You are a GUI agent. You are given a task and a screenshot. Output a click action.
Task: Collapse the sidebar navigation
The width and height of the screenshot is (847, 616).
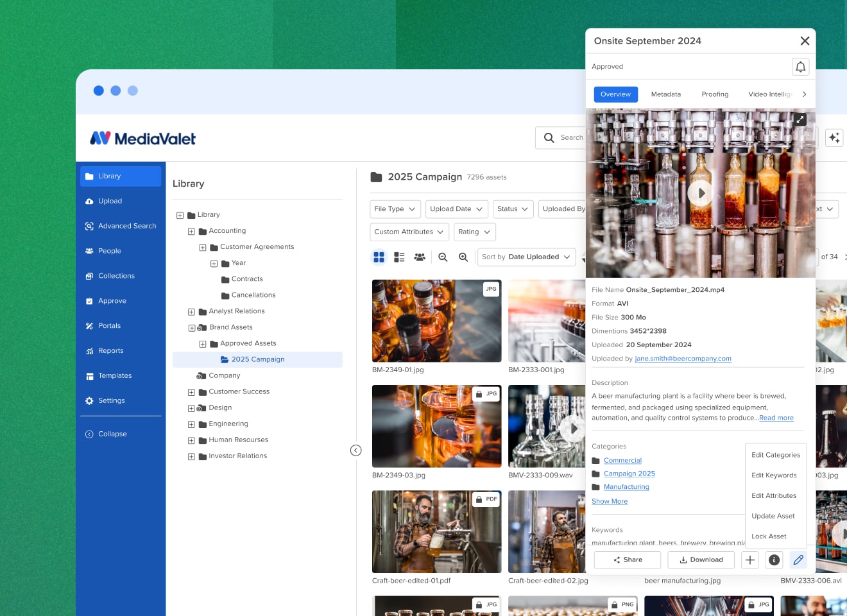(107, 434)
